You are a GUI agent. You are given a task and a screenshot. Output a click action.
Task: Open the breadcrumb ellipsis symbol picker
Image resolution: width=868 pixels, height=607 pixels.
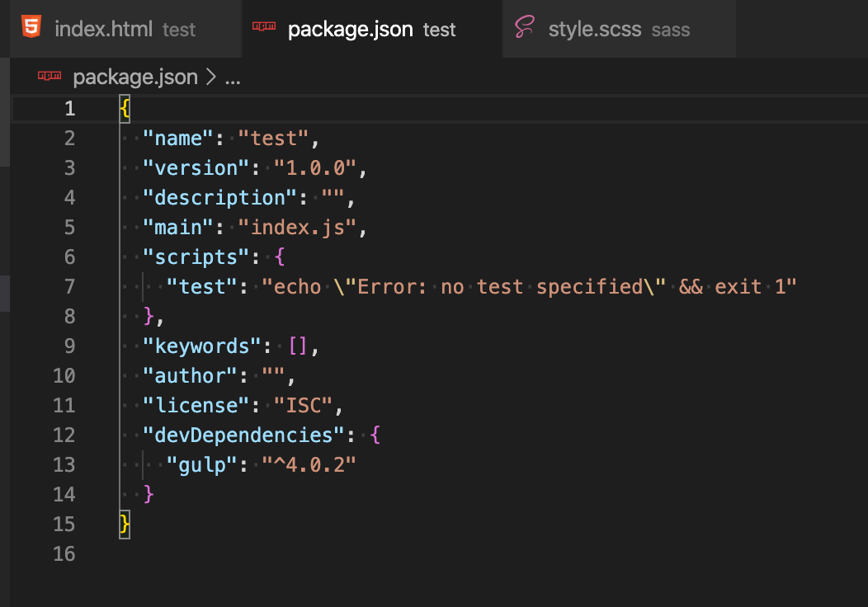(x=233, y=78)
